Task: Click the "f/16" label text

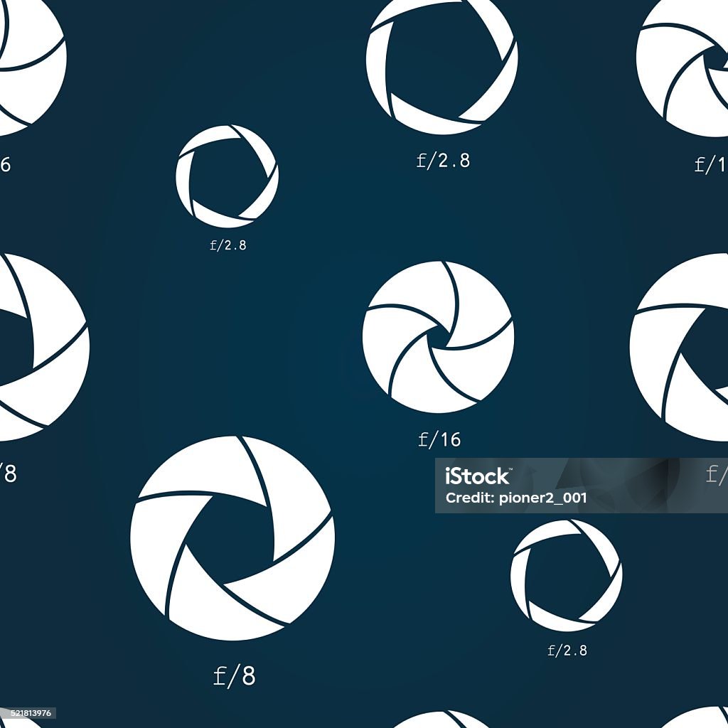Action: coord(439,439)
